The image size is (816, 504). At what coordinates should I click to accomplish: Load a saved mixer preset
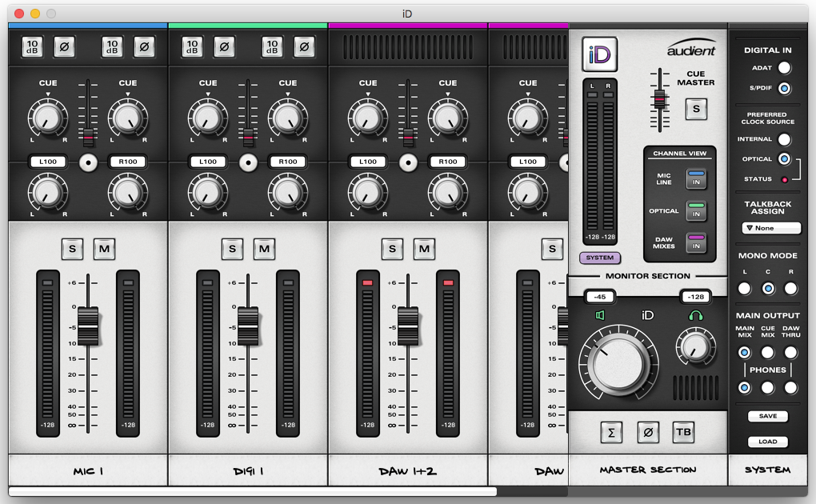pyautogui.click(x=767, y=442)
